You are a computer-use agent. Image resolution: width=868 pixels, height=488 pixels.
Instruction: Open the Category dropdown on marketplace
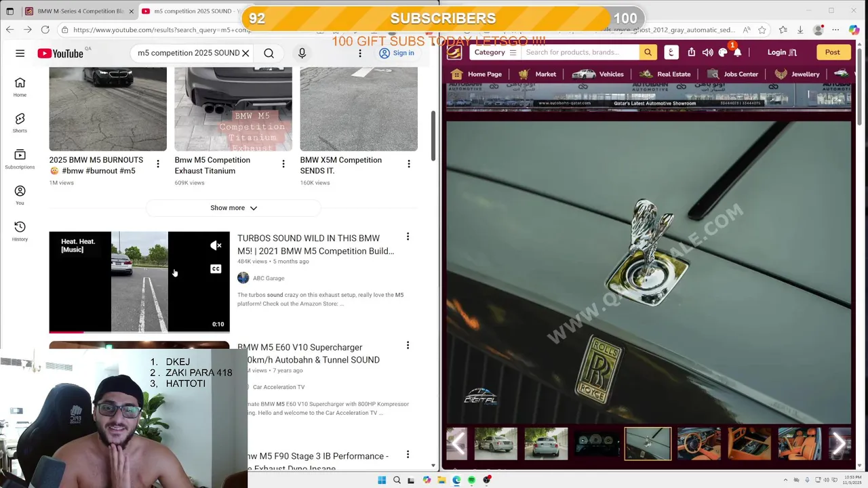[x=495, y=52]
